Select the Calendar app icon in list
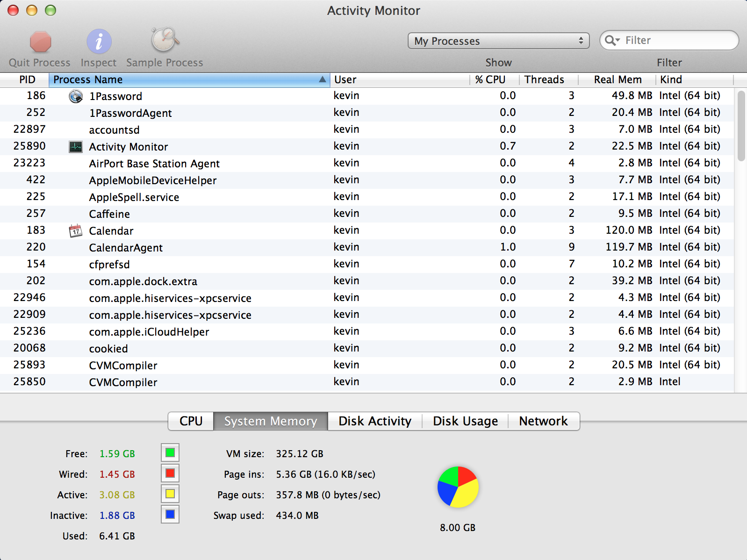The height and width of the screenshot is (560, 747). coord(76,231)
